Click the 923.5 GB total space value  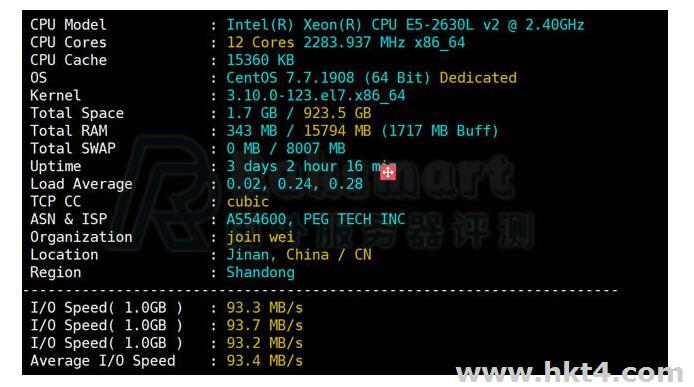coord(337,113)
